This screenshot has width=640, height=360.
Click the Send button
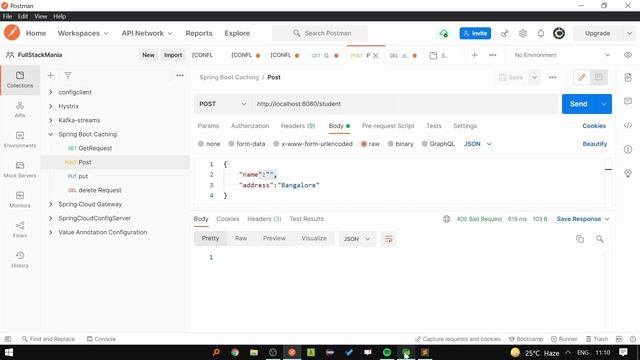578,104
